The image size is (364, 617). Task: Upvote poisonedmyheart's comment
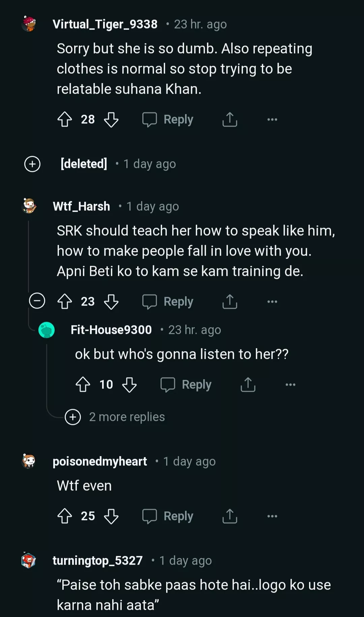[65, 516]
